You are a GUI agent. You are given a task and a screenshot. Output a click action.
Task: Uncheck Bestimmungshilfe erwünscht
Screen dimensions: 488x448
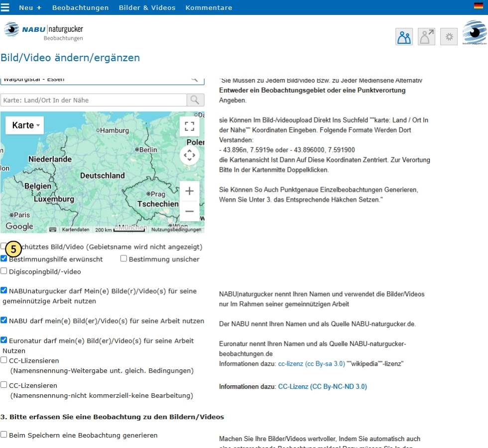pyautogui.click(x=4, y=258)
